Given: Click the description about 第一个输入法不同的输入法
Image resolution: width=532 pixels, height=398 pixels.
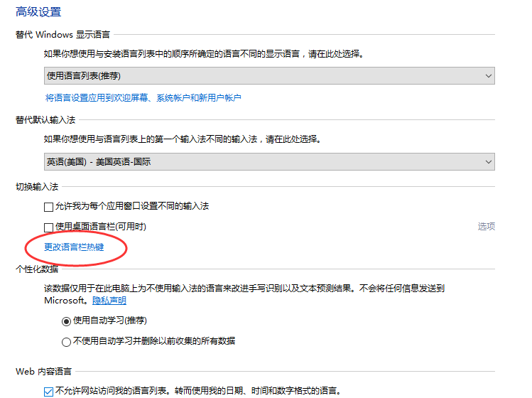Looking at the screenshot, I should (x=181, y=139).
